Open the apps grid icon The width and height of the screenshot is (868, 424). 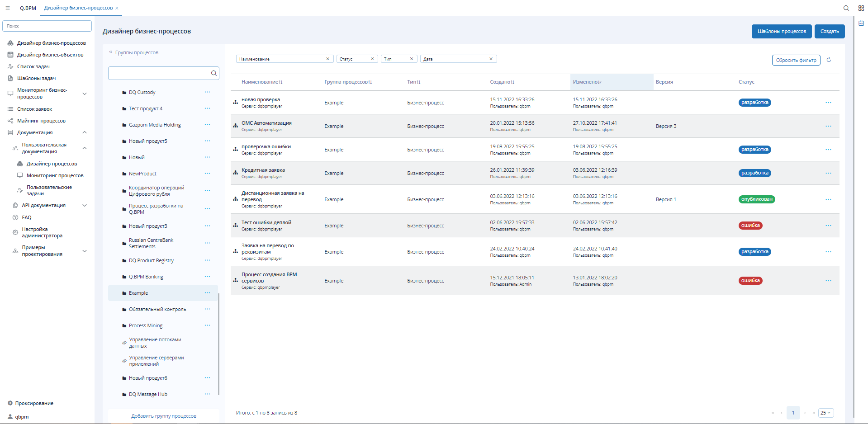click(x=861, y=8)
